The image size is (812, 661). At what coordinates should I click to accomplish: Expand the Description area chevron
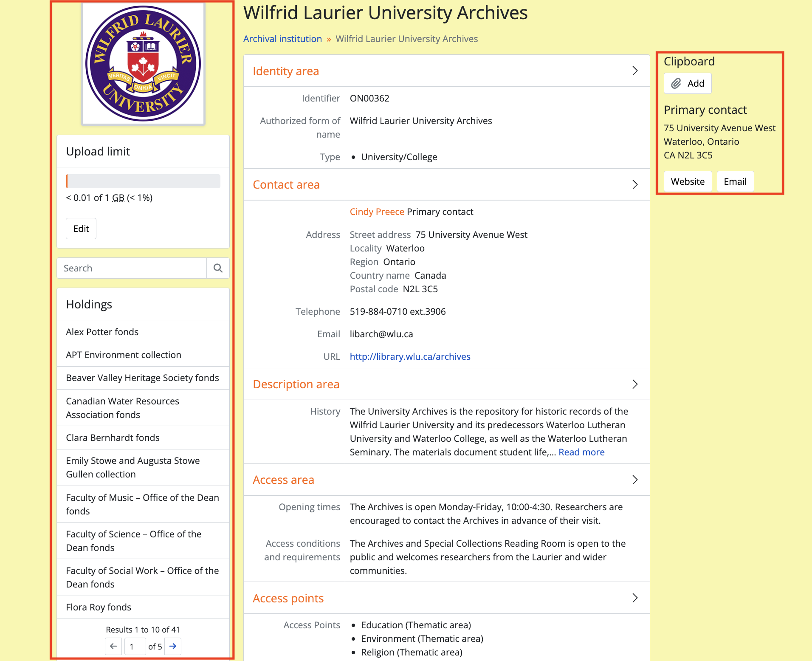(635, 384)
